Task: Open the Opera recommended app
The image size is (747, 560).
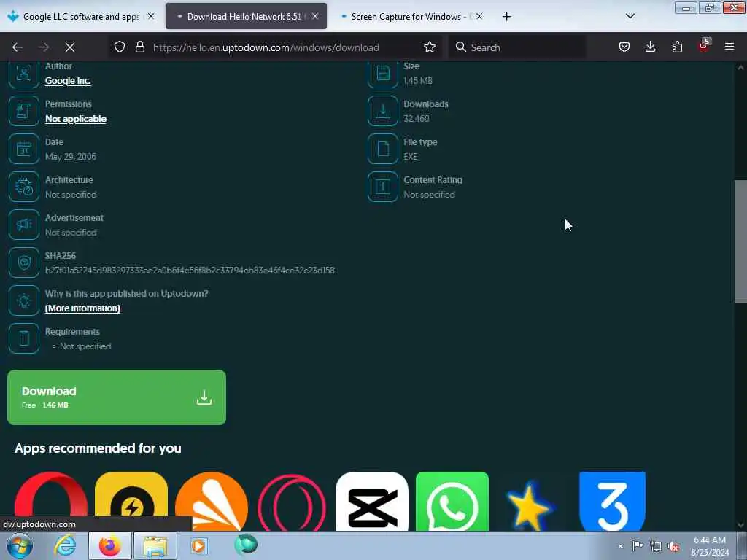Action: 51,501
